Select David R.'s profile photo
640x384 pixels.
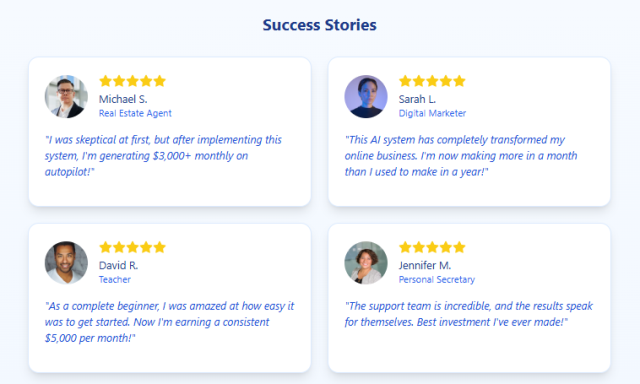(x=66, y=263)
